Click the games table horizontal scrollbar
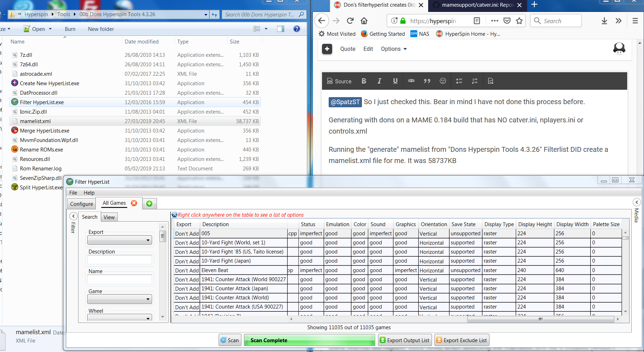Image resolution: width=644 pixels, height=352 pixels. [541, 319]
